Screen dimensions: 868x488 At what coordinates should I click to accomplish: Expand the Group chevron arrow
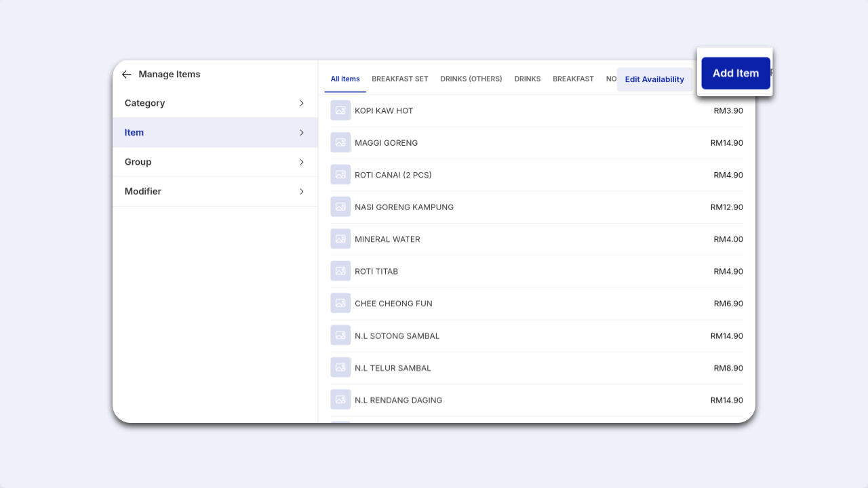[302, 162]
